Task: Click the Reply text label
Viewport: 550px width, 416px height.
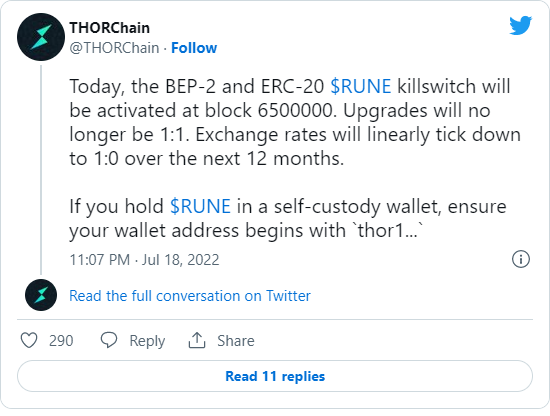Action: tap(147, 341)
